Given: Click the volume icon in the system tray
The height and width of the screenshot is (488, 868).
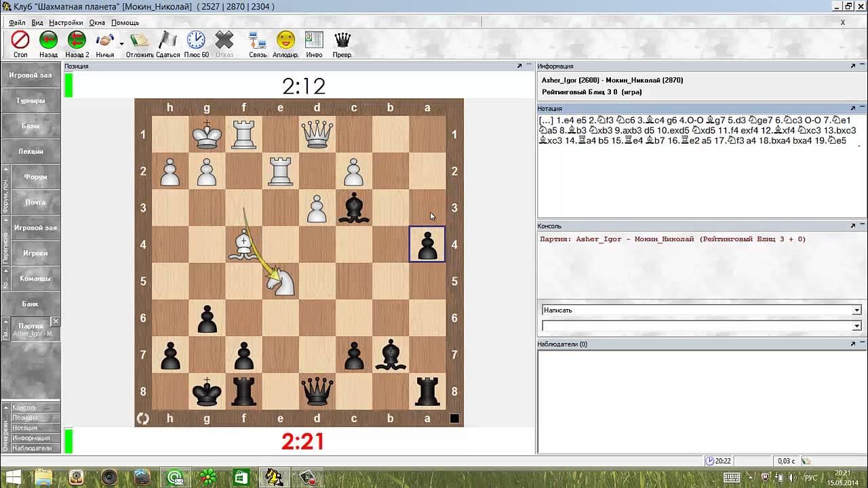Looking at the screenshot, I should 793,478.
